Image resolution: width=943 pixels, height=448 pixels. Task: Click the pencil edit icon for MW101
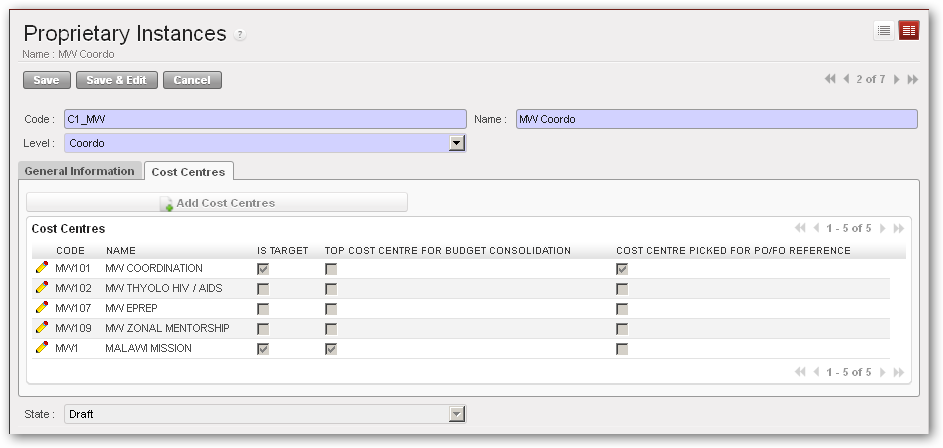coord(42,268)
